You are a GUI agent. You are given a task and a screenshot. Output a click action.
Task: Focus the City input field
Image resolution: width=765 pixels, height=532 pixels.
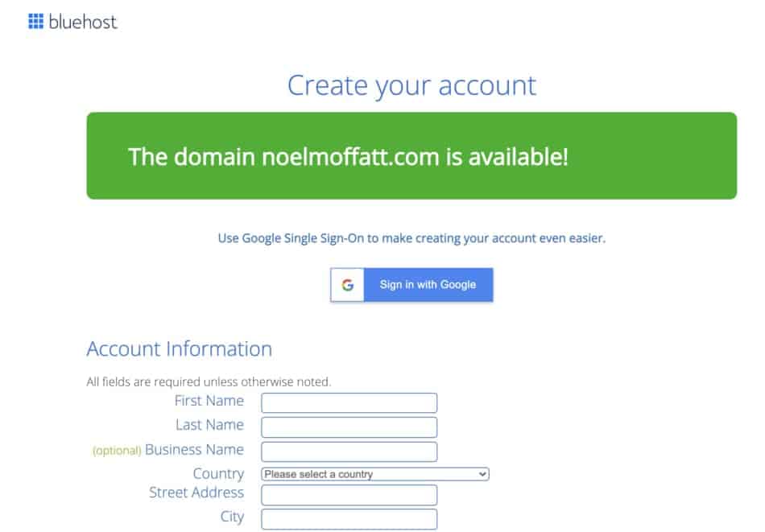click(349, 519)
